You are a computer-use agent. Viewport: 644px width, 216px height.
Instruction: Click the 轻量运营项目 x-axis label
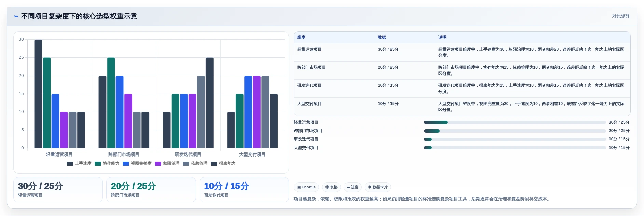coord(59,154)
